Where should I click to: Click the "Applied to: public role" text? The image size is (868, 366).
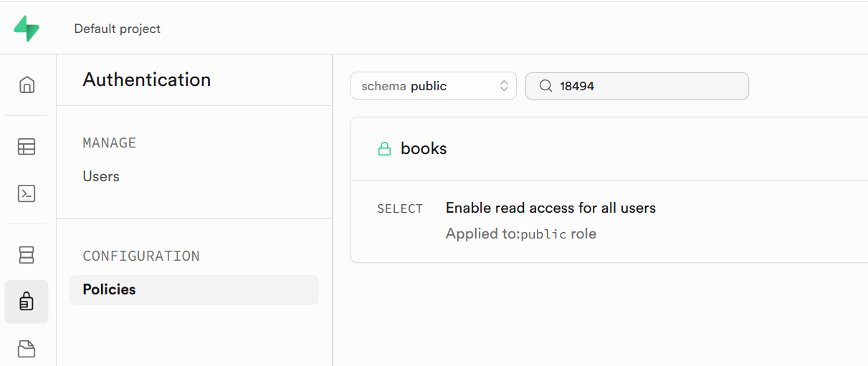(x=521, y=234)
